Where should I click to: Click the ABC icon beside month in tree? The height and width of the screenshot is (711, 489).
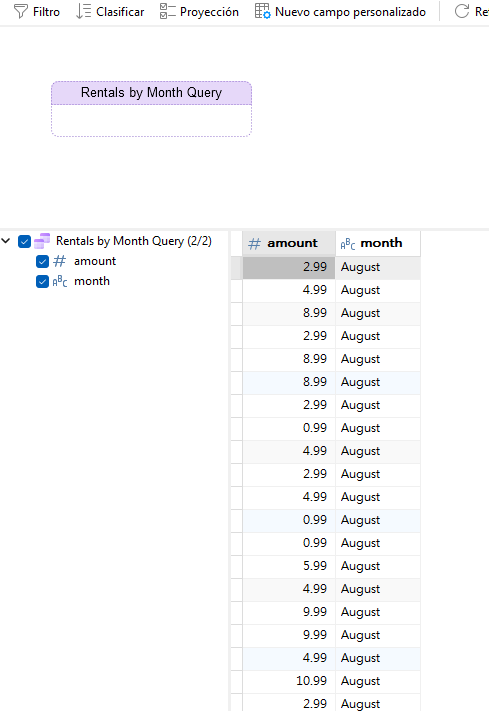click(x=60, y=282)
